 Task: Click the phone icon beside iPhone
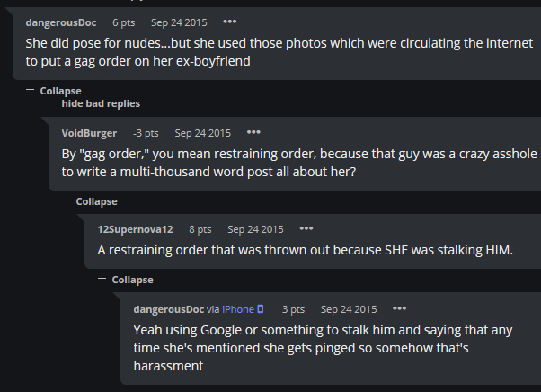(x=261, y=309)
